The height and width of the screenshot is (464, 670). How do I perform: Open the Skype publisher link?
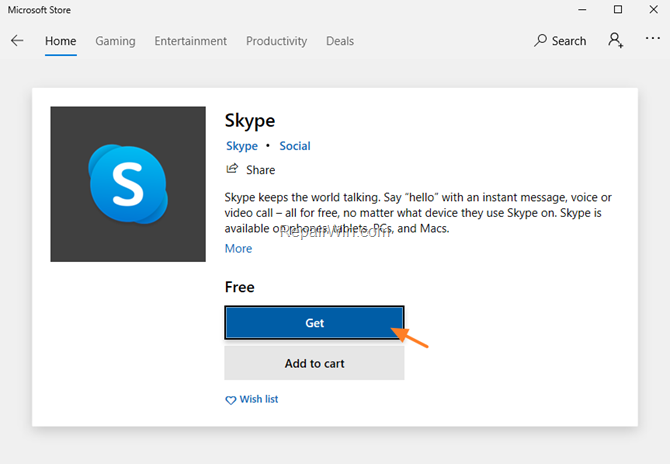[x=242, y=146]
